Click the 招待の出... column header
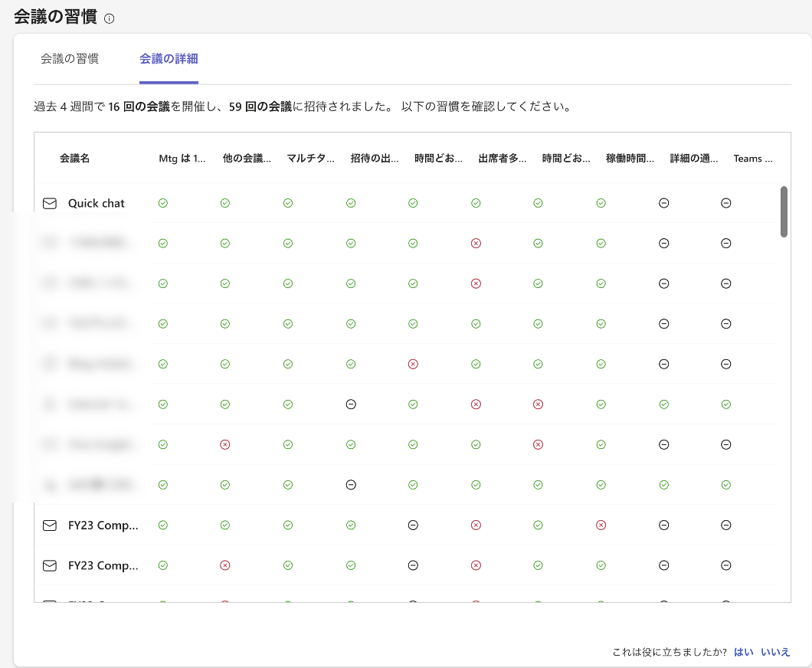The height and width of the screenshot is (668, 812). pyautogui.click(x=375, y=159)
